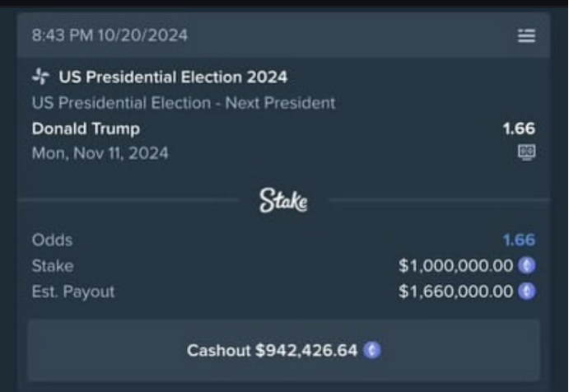Click the coin icon next to $1,660,000.00
The width and height of the screenshot is (569, 392).
click(527, 292)
